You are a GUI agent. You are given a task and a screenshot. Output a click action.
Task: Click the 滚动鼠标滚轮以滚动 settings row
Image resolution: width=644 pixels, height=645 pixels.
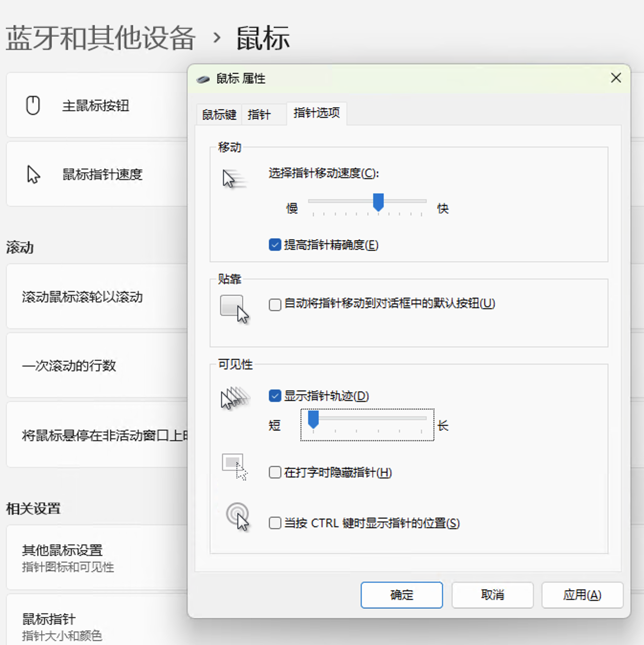point(97,297)
